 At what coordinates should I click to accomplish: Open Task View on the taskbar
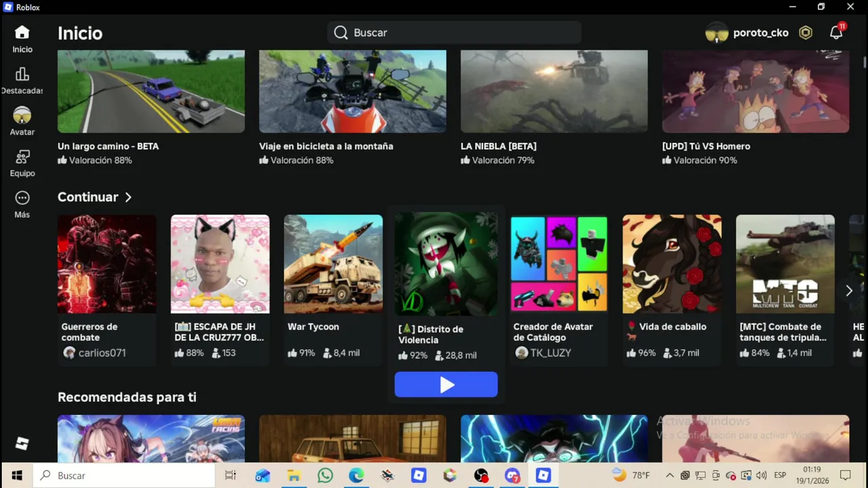point(231,475)
